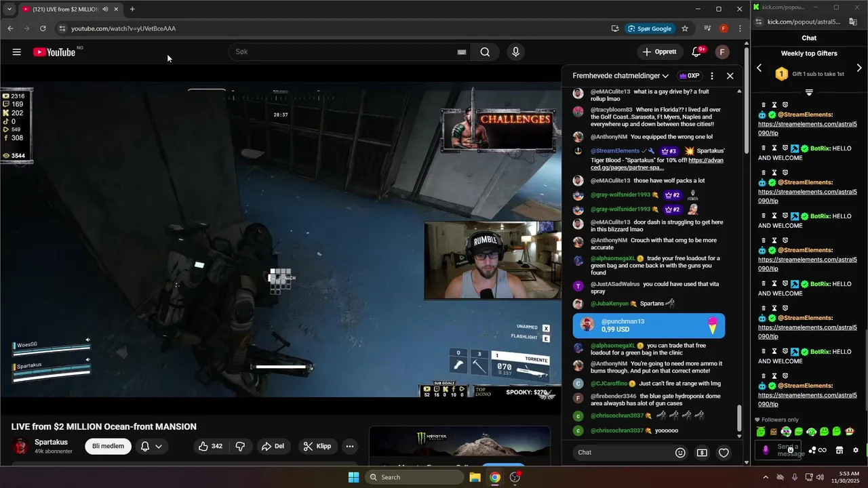
Task: Click the Kick message voice microphone icon
Action: point(766,450)
